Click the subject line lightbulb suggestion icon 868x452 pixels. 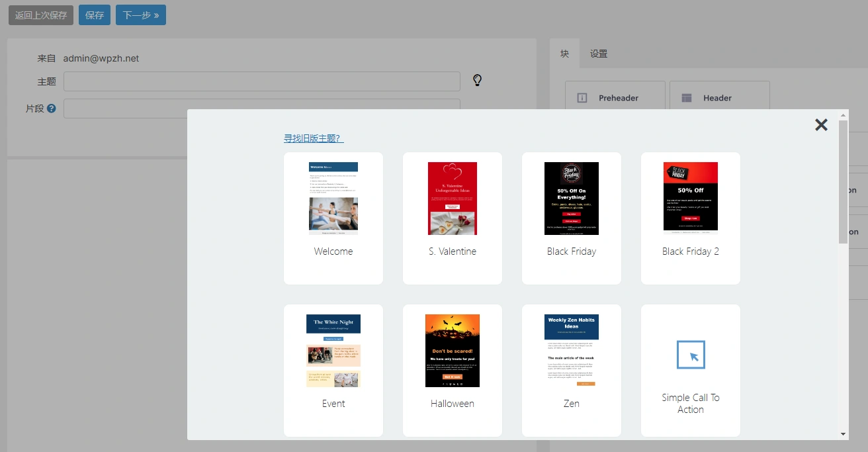point(477,81)
